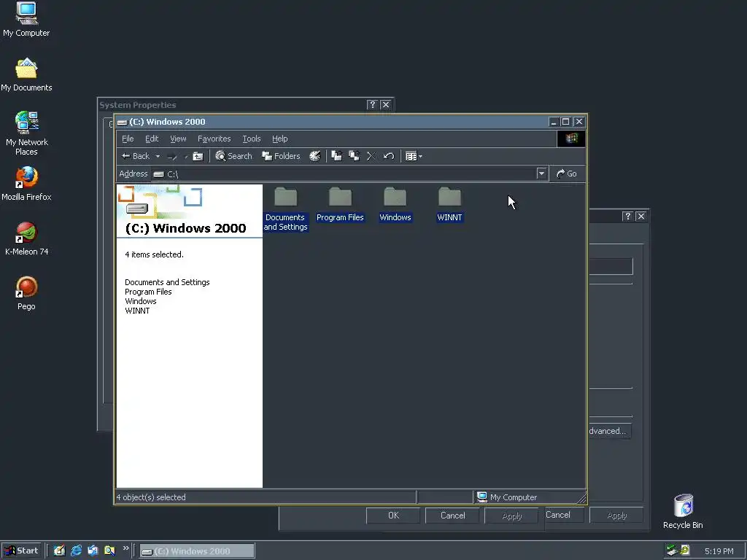
Task: Click the system tray icon beside the clock
Action: point(685,551)
